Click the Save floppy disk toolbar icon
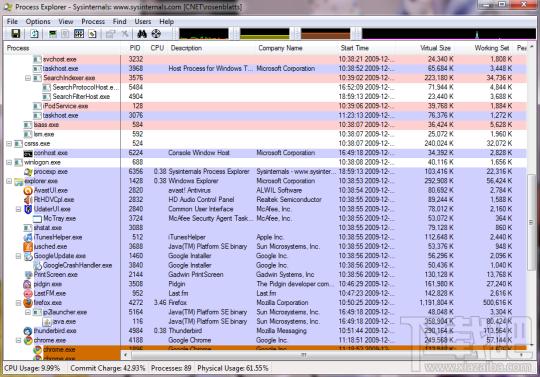This screenshot has width=540, height=377. 15,34
